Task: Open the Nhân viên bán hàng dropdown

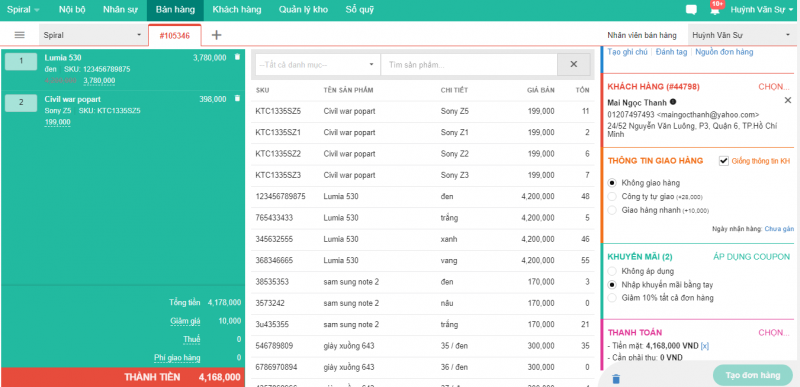Action: pos(741,35)
